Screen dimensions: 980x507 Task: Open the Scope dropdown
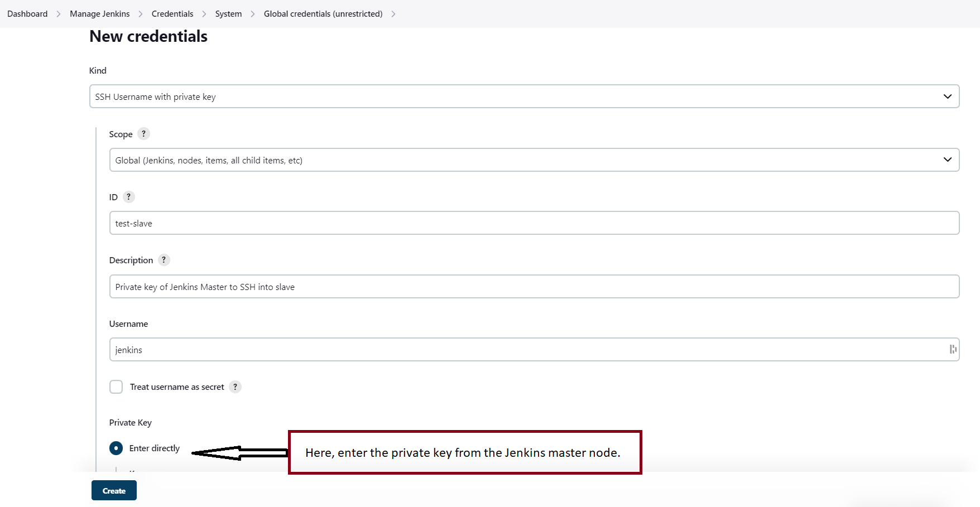click(x=534, y=160)
